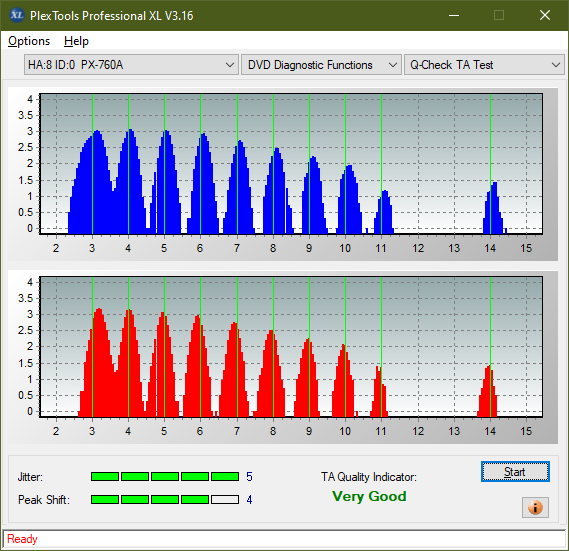Click the Peak Shift label
Viewport: 569px width, 551px height.
click(44, 500)
